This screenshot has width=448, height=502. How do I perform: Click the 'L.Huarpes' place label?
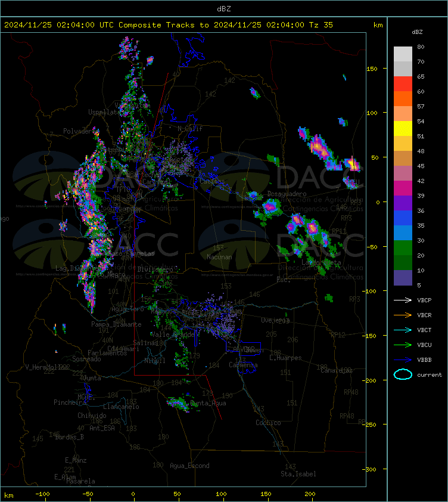(285, 358)
